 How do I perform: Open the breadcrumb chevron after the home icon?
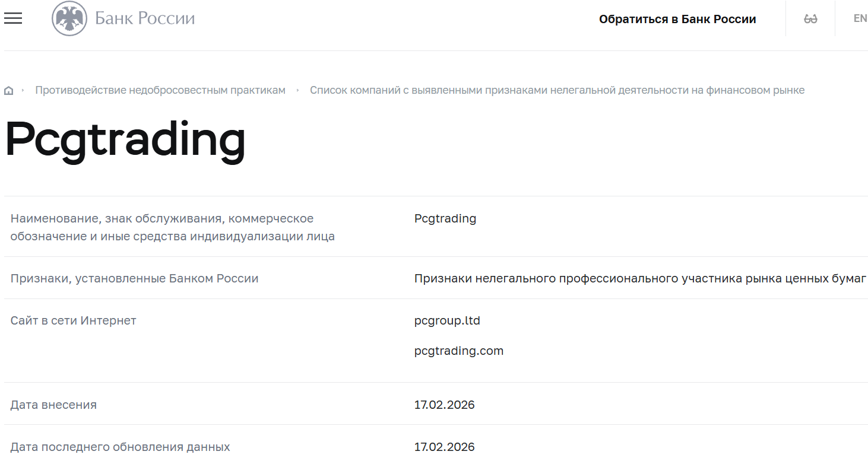23,90
